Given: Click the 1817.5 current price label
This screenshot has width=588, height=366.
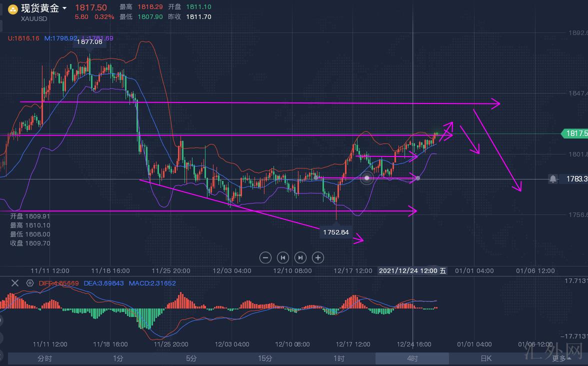Looking at the screenshot, I should click(x=575, y=133).
